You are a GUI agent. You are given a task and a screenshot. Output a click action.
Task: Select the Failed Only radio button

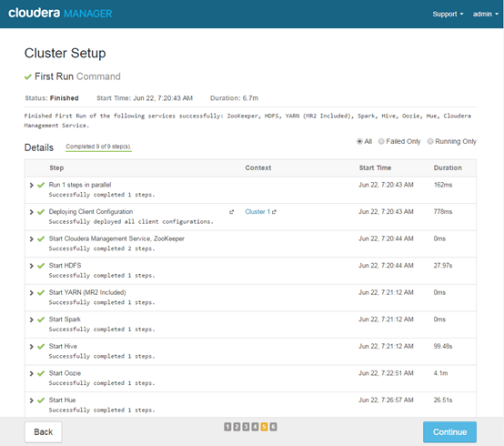(x=381, y=141)
